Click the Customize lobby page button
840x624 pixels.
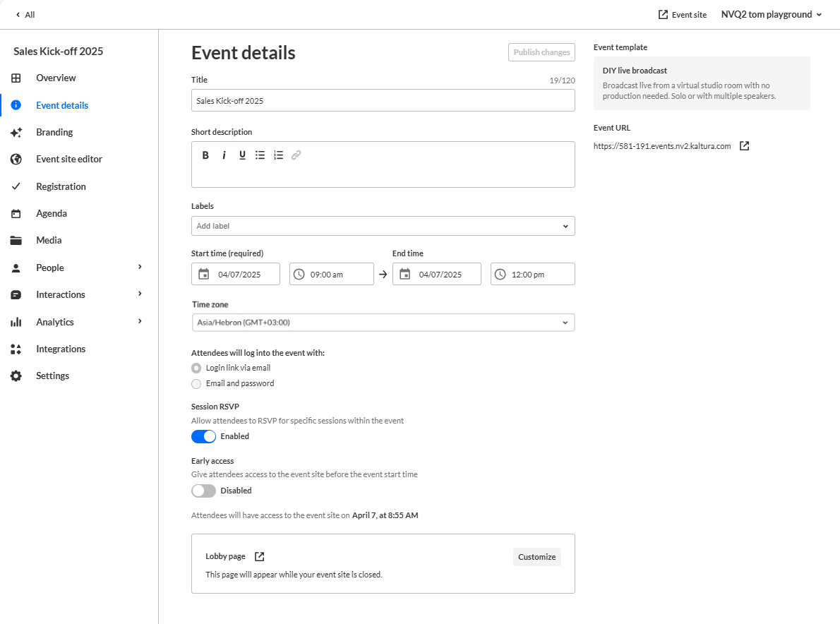click(536, 557)
